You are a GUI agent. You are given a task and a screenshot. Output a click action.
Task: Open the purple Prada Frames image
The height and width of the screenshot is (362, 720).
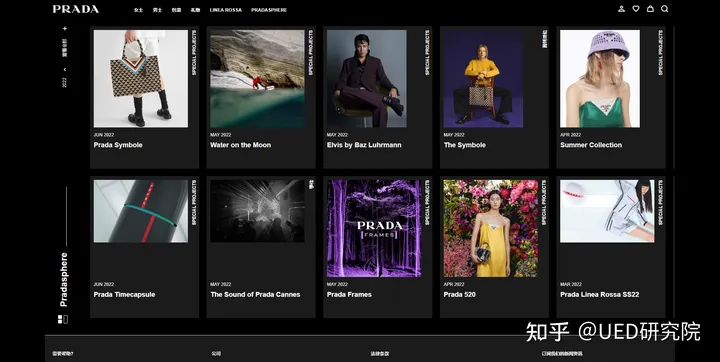pyautogui.click(x=374, y=228)
